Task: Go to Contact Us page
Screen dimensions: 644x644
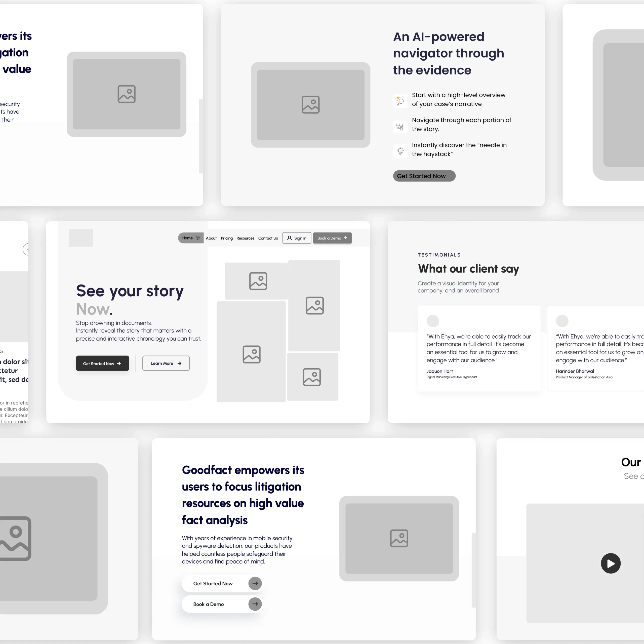Action: [x=268, y=238]
